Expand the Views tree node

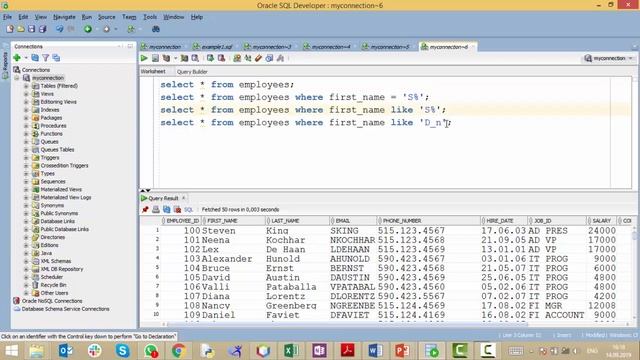pos(26,94)
